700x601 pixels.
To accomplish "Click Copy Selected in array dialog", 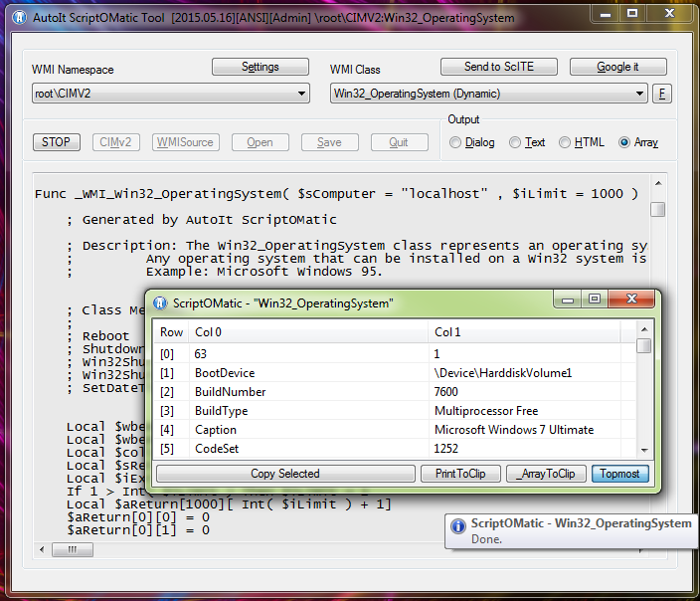I will coord(285,474).
